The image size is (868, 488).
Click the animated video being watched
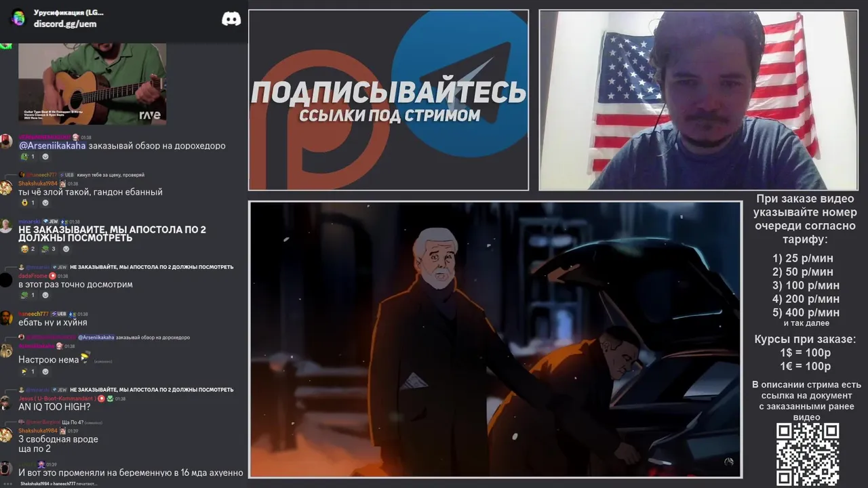pyautogui.click(x=495, y=340)
